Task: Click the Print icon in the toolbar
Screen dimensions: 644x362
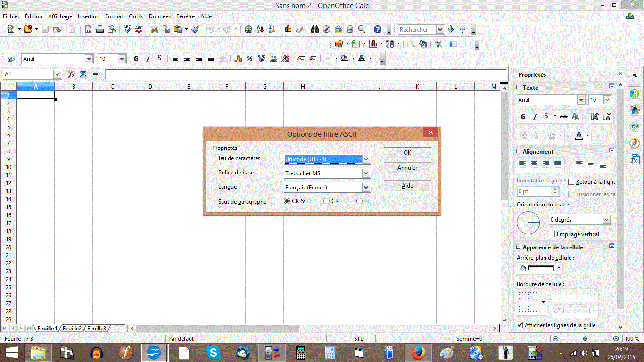Action: tap(100, 29)
